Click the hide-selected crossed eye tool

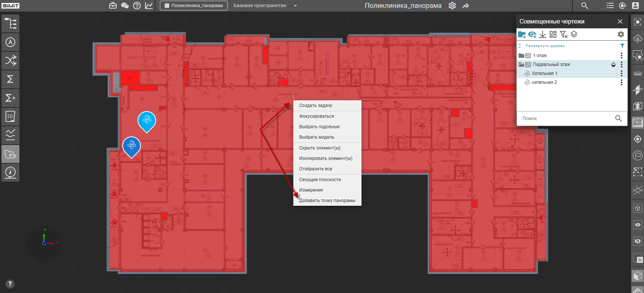coord(638,241)
